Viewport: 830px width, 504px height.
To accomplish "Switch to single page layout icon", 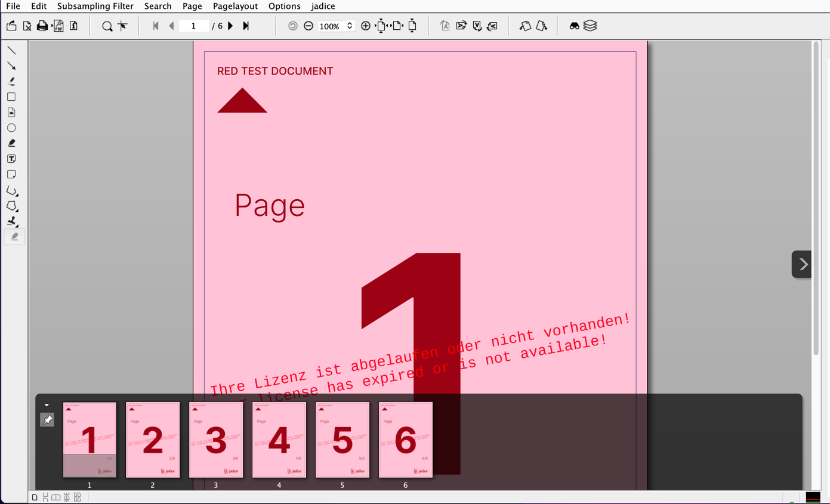I will pyautogui.click(x=35, y=497).
